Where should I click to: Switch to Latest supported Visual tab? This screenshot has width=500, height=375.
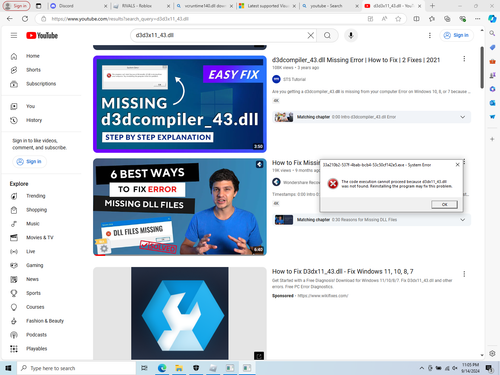pyautogui.click(x=267, y=6)
